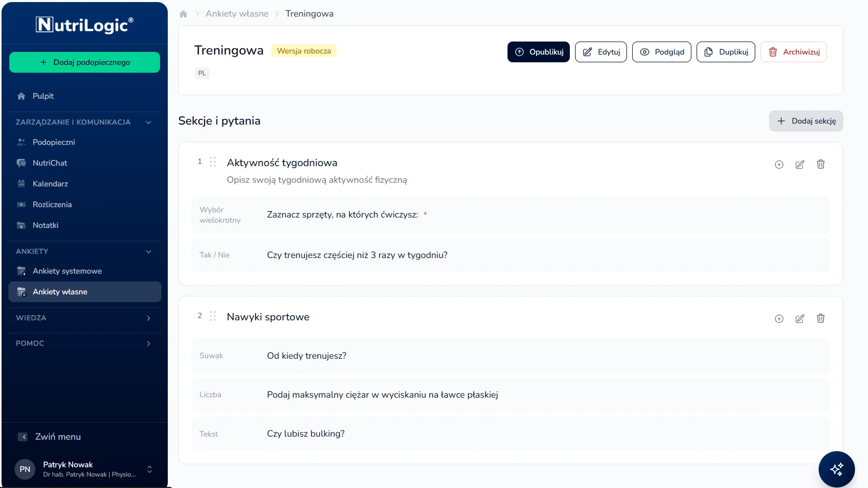Click the NutriChat chat bubble icon

(x=21, y=163)
